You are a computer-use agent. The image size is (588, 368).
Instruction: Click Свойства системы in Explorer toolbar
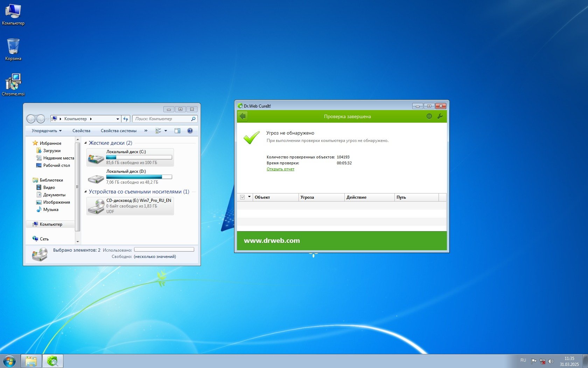pyautogui.click(x=118, y=131)
